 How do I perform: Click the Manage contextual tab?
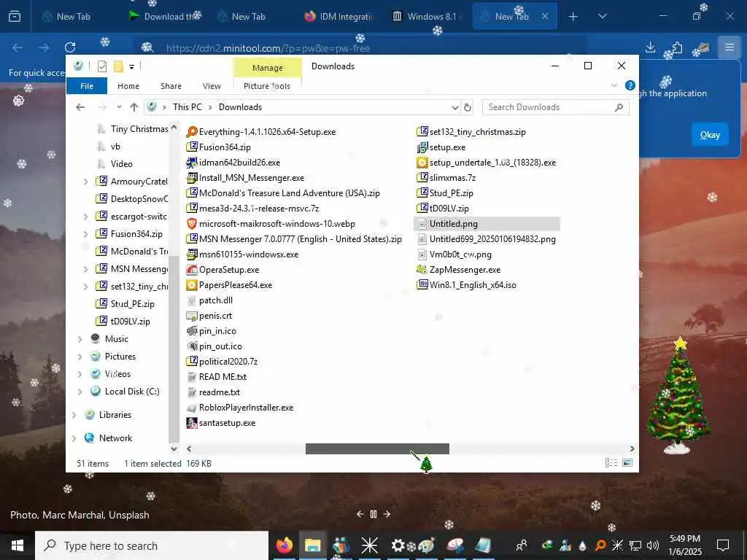(x=267, y=68)
